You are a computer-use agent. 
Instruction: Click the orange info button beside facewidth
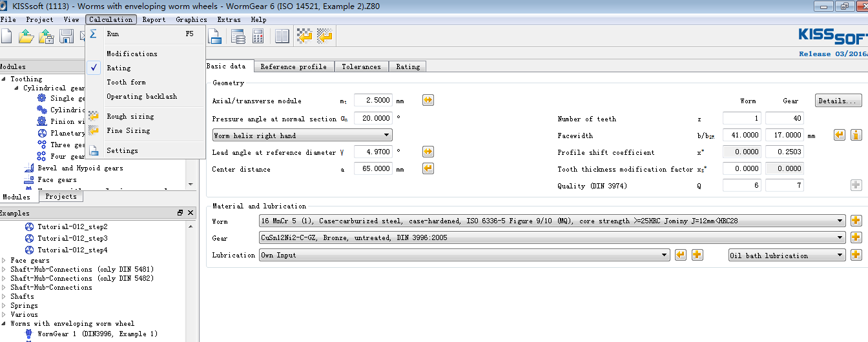[856, 135]
